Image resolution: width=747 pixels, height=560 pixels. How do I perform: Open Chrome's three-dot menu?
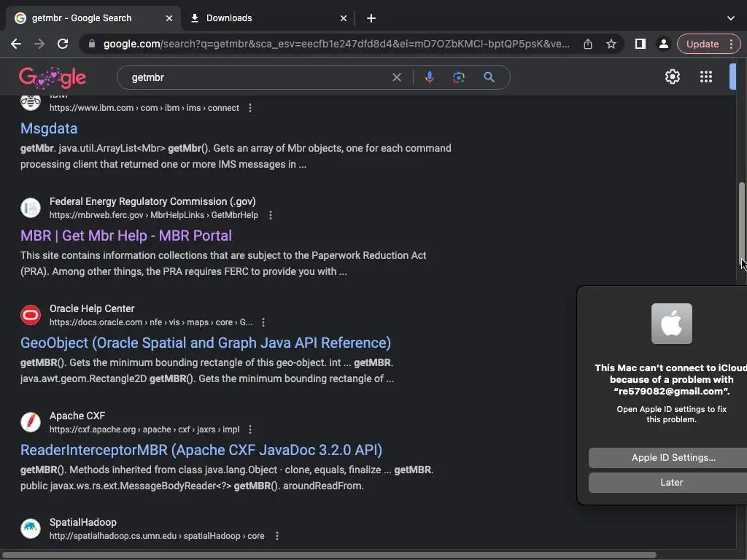(x=731, y=44)
